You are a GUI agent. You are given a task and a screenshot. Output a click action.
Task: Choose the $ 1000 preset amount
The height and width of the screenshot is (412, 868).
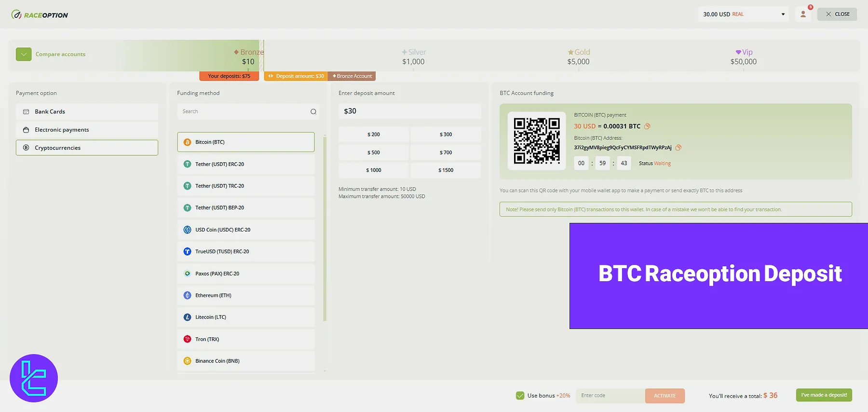(x=373, y=170)
